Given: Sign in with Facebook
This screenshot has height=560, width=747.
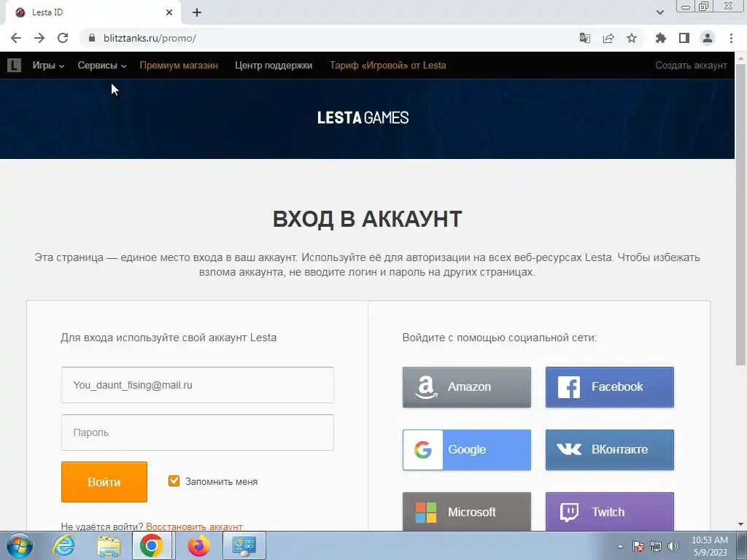Looking at the screenshot, I should coord(610,386).
